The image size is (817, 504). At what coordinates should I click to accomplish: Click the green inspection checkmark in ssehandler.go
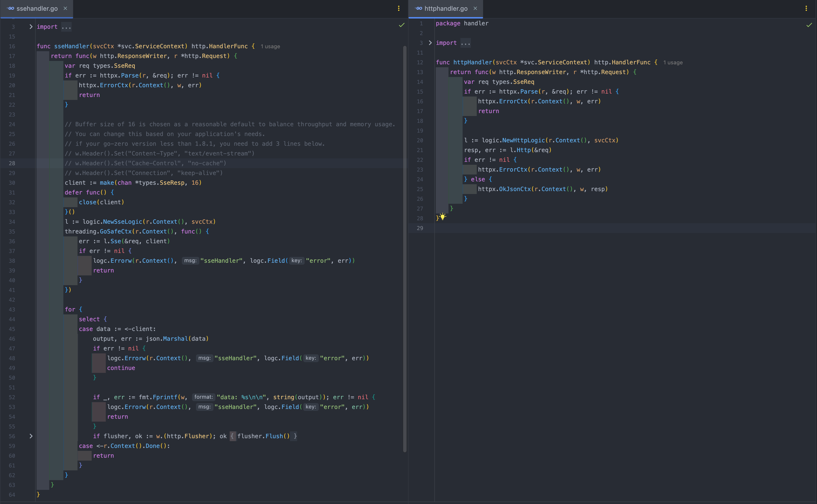(x=402, y=25)
